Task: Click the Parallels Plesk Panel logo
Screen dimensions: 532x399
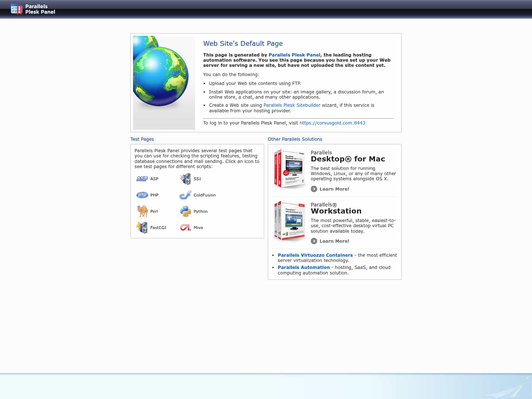Action: (x=33, y=9)
